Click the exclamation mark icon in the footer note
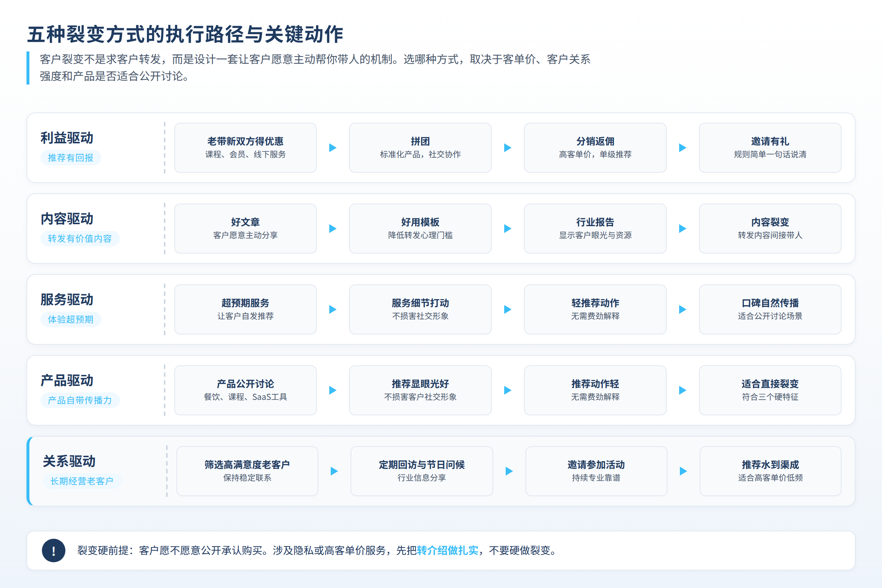This screenshot has width=882, height=588. coord(54,551)
